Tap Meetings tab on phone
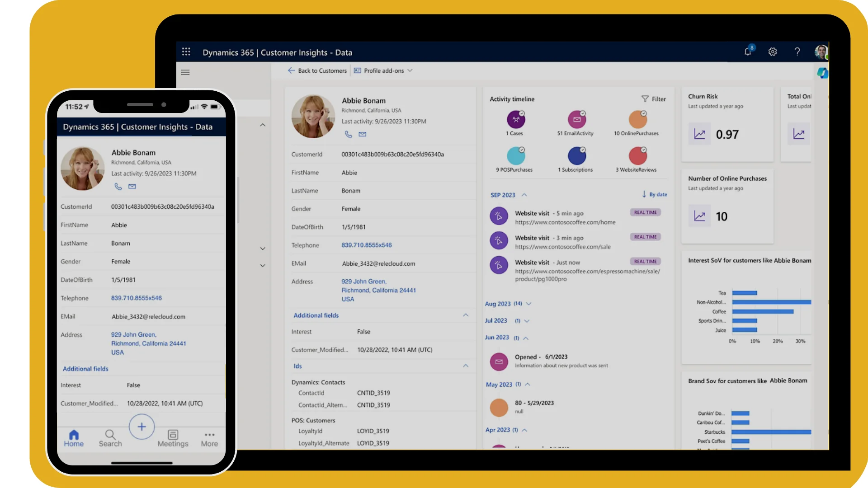Image resolution: width=868 pixels, height=488 pixels. (173, 438)
